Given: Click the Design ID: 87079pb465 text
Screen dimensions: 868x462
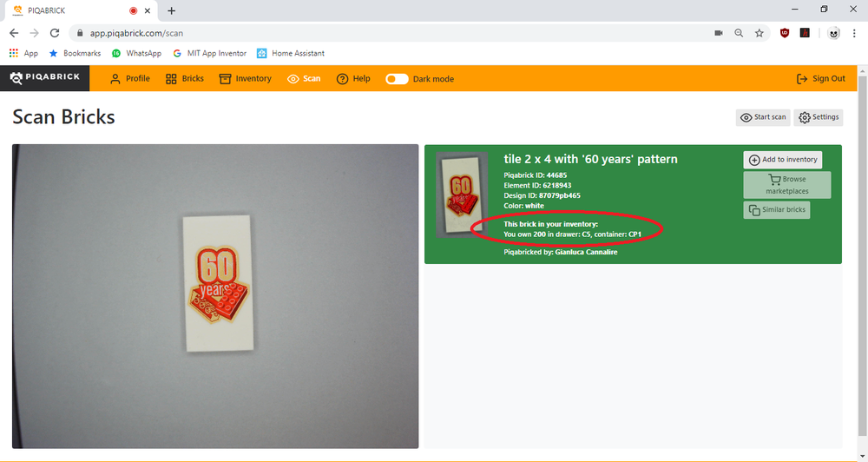Looking at the screenshot, I should (542, 195).
